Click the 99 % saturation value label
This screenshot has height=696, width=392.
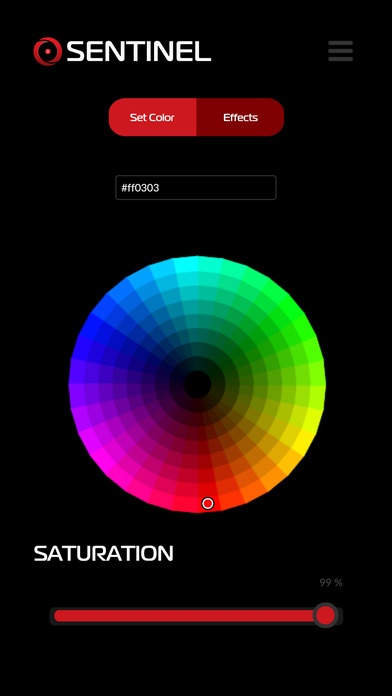tap(331, 582)
